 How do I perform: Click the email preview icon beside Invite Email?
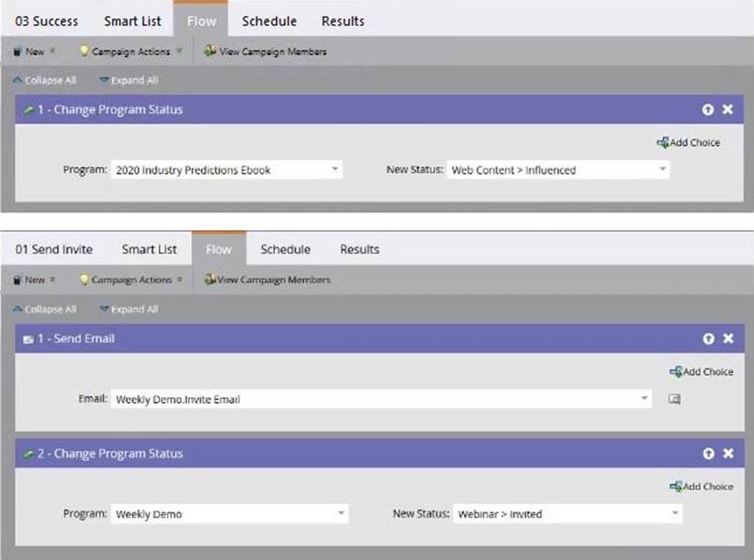(674, 399)
